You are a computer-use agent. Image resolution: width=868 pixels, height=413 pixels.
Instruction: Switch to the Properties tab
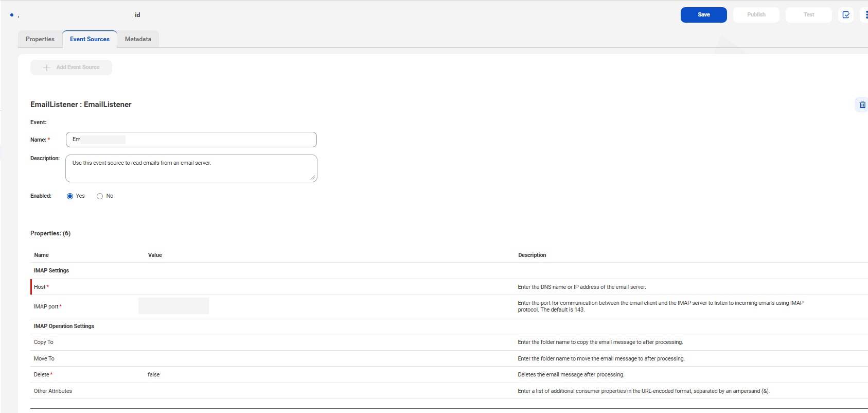pos(40,39)
